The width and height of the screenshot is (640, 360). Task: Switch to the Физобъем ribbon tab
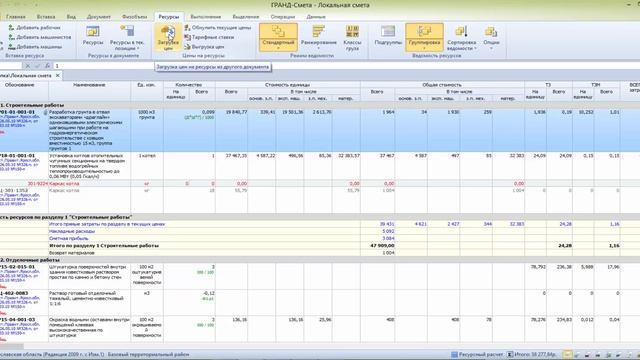point(134,17)
